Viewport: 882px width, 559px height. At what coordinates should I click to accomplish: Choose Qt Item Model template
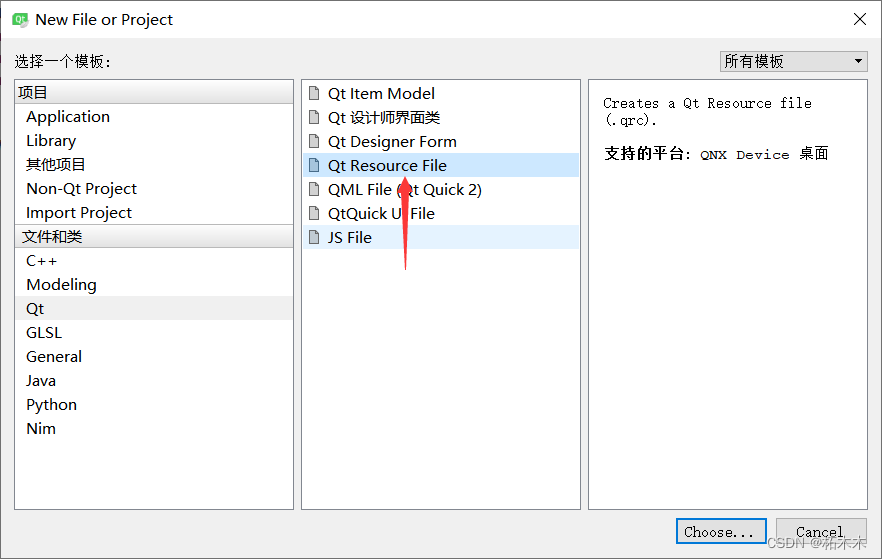[x=441, y=93]
